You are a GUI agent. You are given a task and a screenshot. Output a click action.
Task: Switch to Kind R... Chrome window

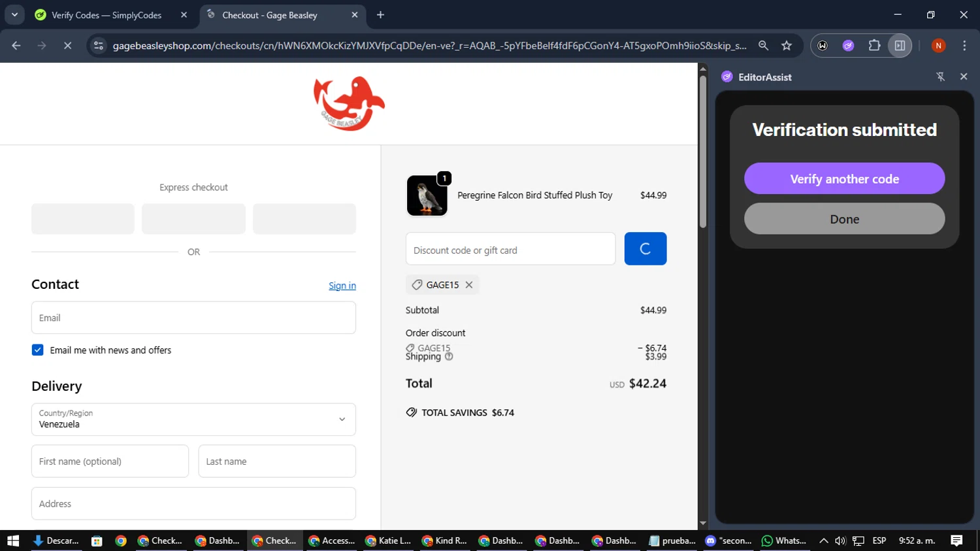pyautogui.click(x=445, y=541)
